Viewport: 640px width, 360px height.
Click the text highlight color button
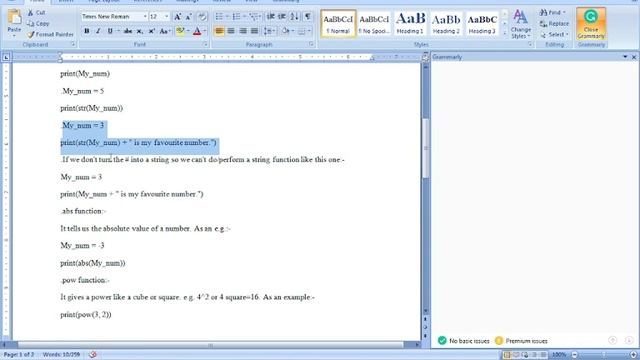click(180, 31)
